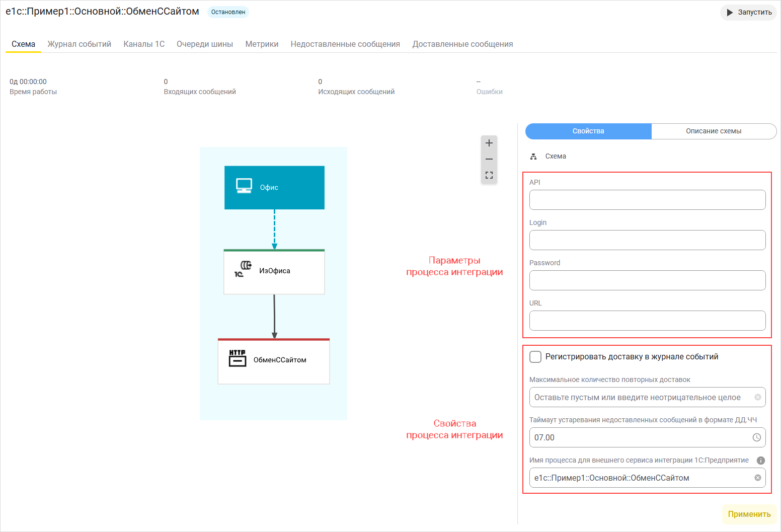Viewport: 781px width, 532px height.
Task: Switch to Описание схемы view
Action: coord(713,131)
